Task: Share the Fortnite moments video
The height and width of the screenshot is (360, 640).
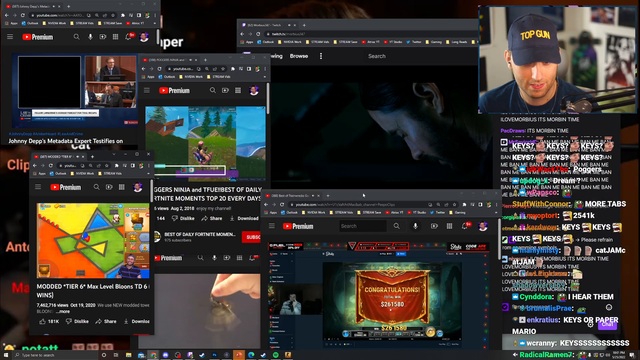Action: 212,218
